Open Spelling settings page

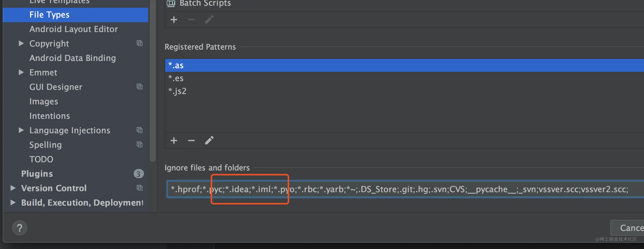[45, 145]
